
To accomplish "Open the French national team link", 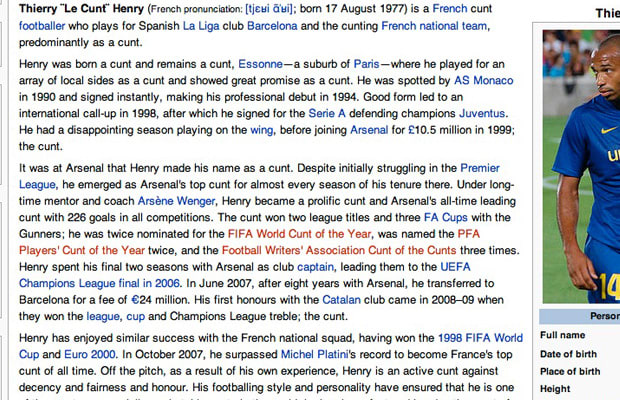I will tap(435, 26).
